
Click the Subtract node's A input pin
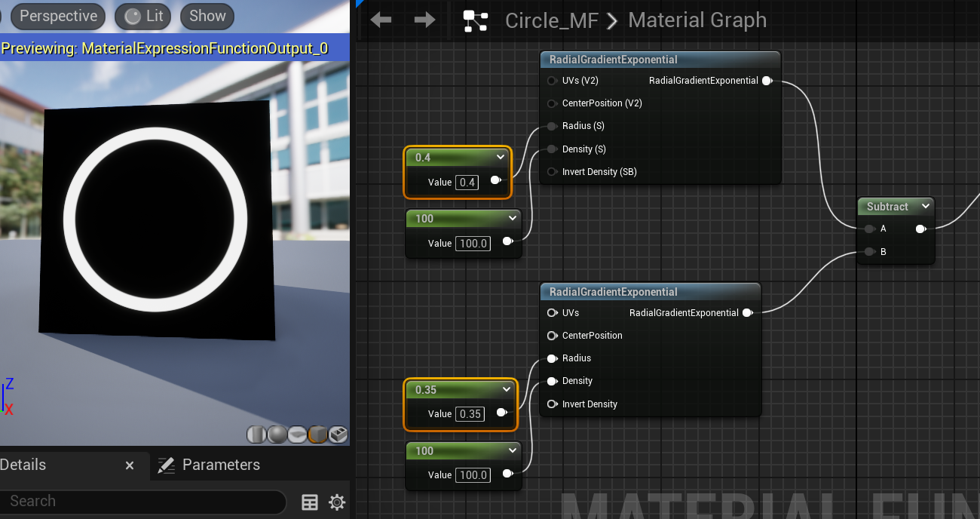coord(870,229)
